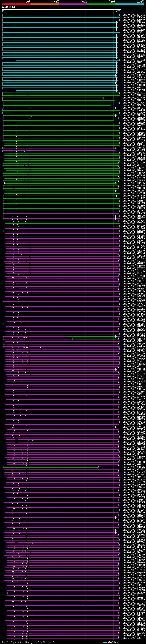Select the UniRef100_O64444 label
Viewport: 146px width, 644px height.
coord(134,495)
